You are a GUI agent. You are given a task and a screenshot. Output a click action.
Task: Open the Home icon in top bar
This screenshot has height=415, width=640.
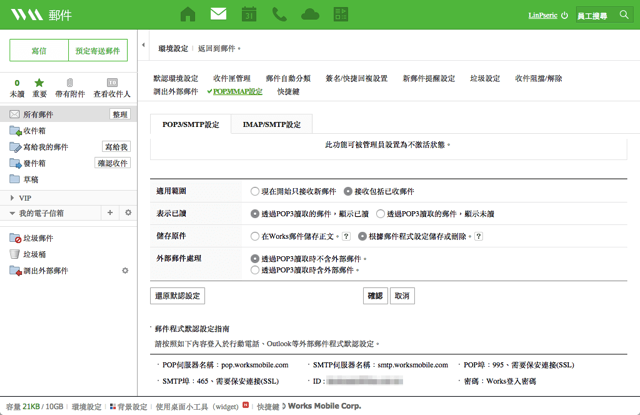click(187, 15)
